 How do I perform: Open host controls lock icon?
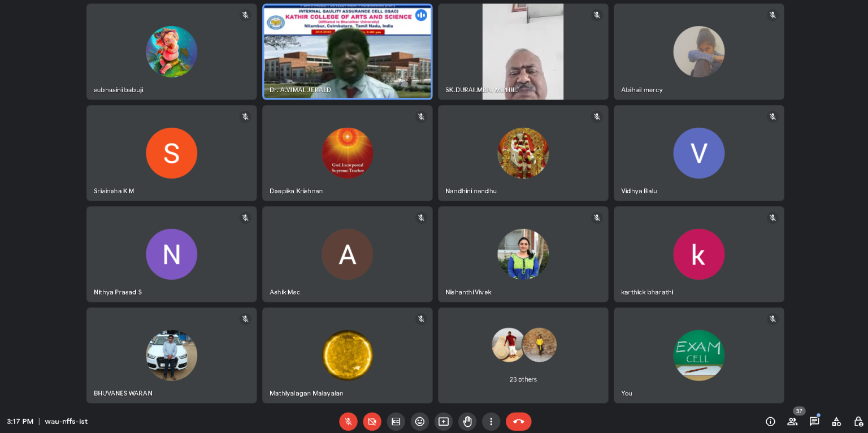[858, 421]
